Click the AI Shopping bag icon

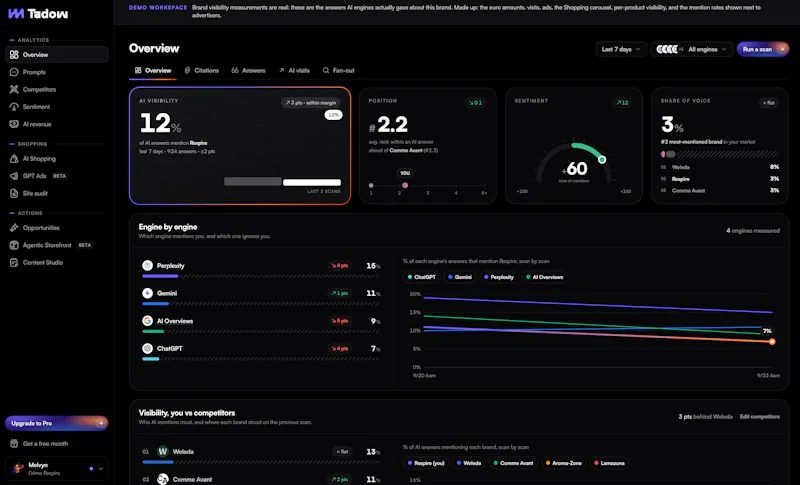click(14, 159)
